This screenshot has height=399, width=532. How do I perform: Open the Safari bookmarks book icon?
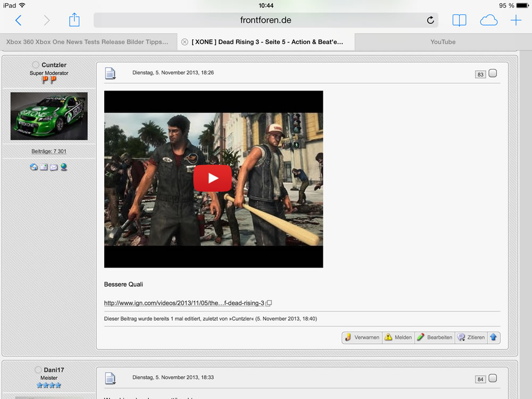[x=459, y=20]
